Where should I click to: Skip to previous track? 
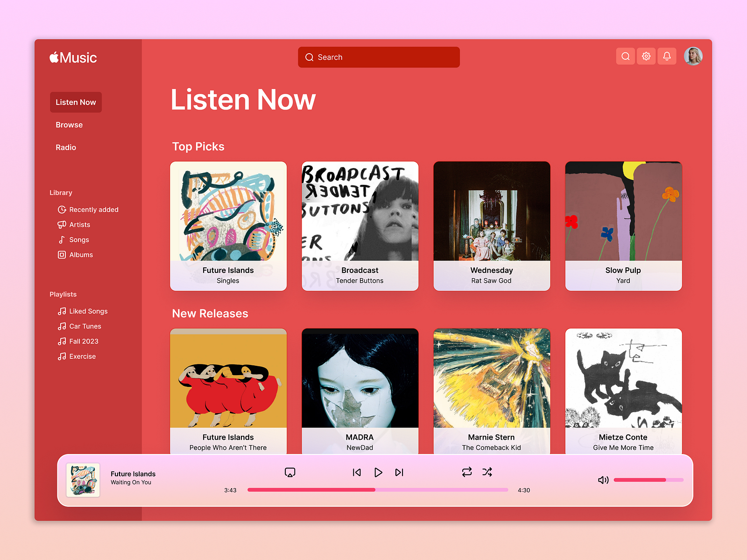coord(357,472)
